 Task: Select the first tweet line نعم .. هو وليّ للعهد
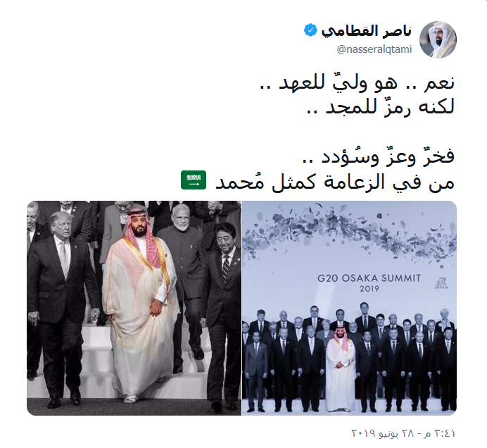tap(358, 82)
